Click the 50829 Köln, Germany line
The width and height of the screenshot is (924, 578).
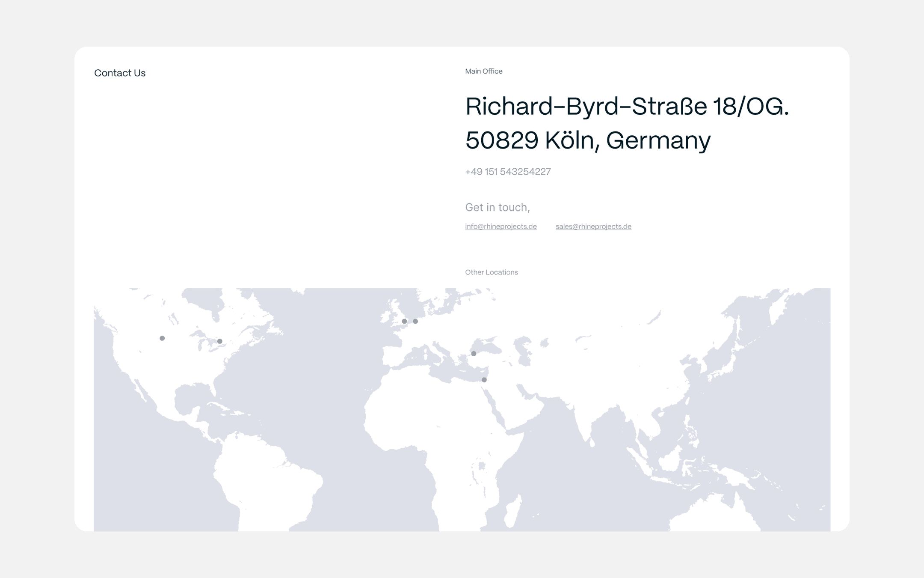pyautogui.click(x=588, y=140)
